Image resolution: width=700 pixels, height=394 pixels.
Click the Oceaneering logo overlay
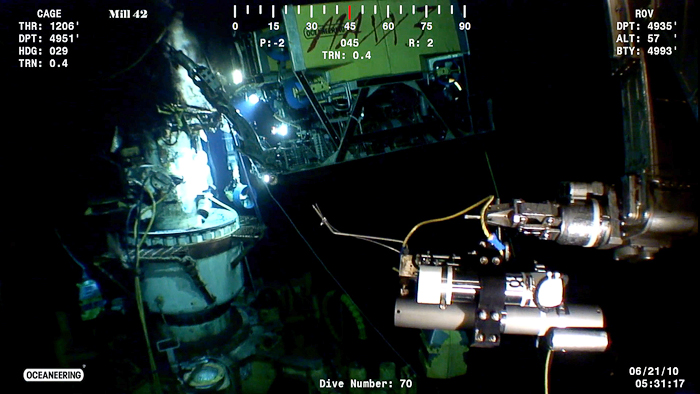(x=54, y=375)
